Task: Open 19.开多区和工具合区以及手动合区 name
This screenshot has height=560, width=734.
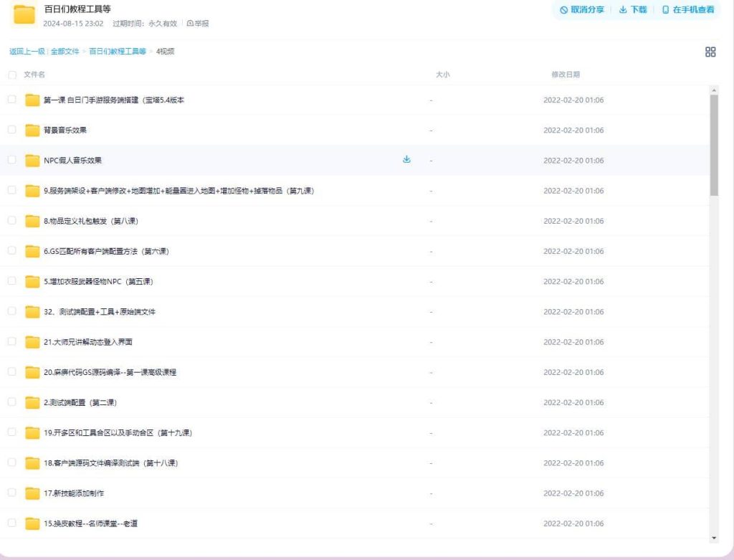Action: coord(118,432)
